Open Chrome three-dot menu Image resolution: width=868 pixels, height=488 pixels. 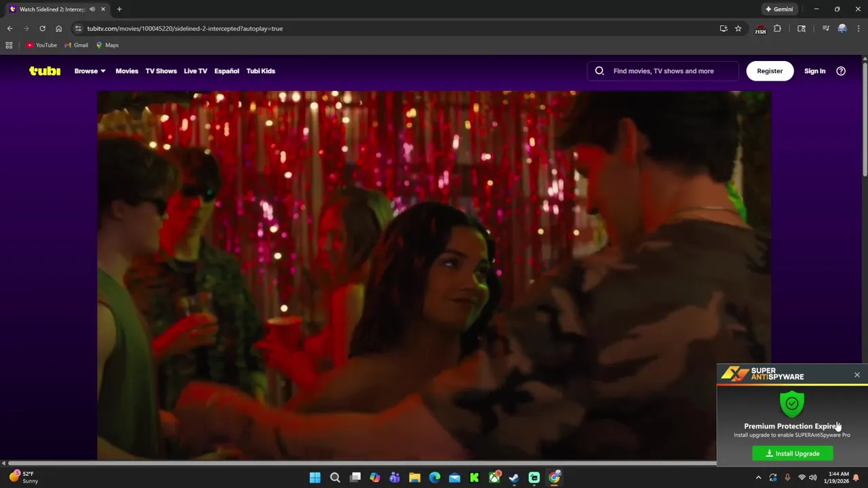pos(858,28)
